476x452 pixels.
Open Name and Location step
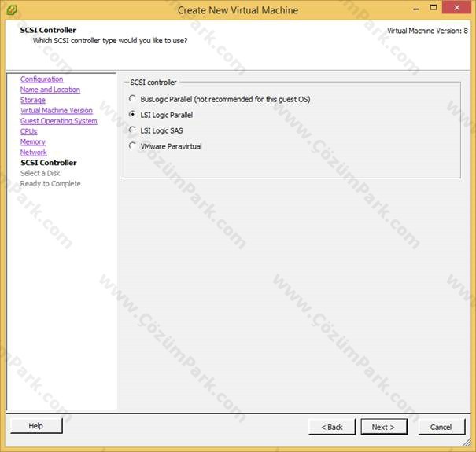[50, 90]
